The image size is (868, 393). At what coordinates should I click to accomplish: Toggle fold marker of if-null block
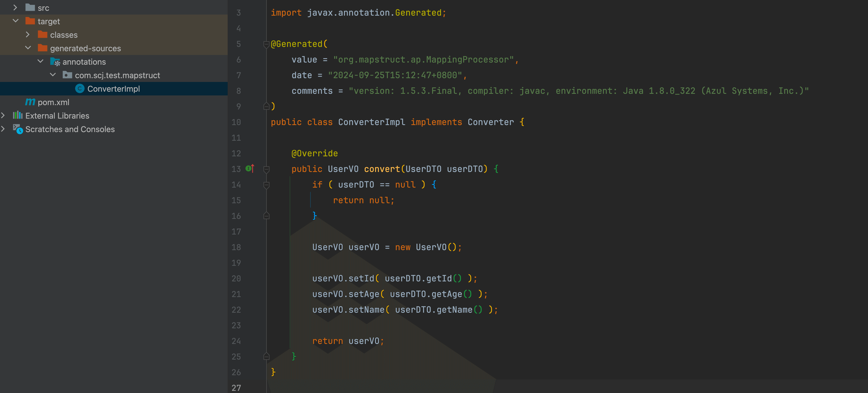coord(266,185)
